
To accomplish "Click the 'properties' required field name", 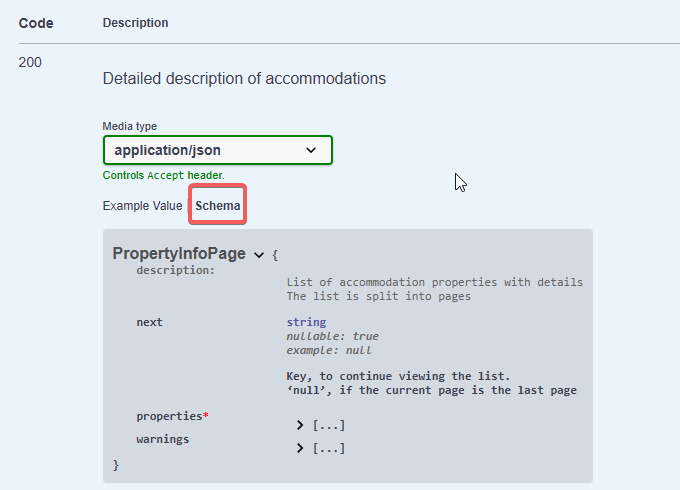I will 173,416.
